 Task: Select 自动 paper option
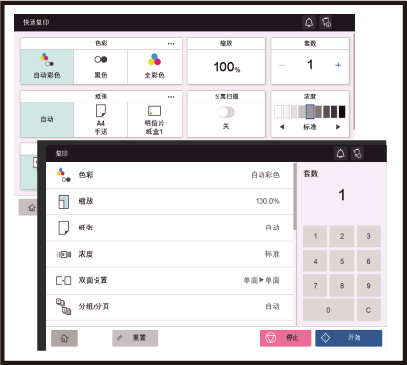[47, 119]
